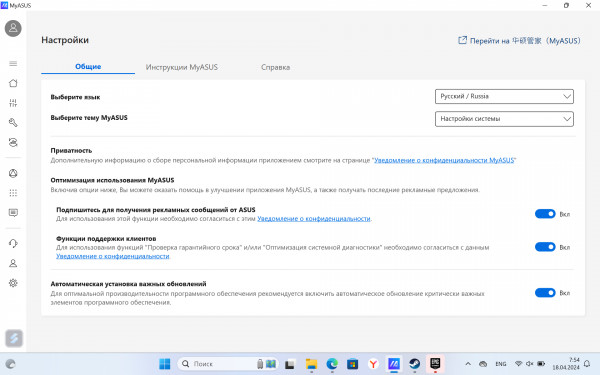Open Task View from taskbar
The height and width of the screenshot is (375, 600).
(x=290, y=364)
